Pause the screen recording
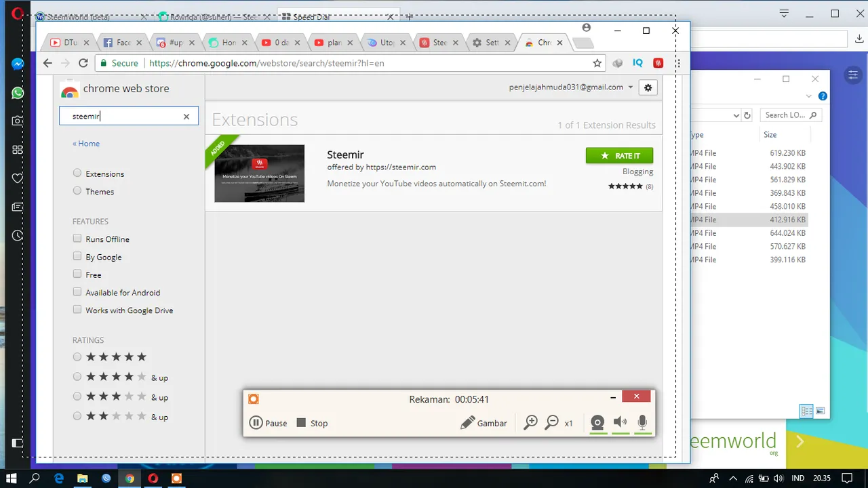Image resolution: width=868 pixels, height=488 pixels. pyautogui.click(x=269, y=423)
